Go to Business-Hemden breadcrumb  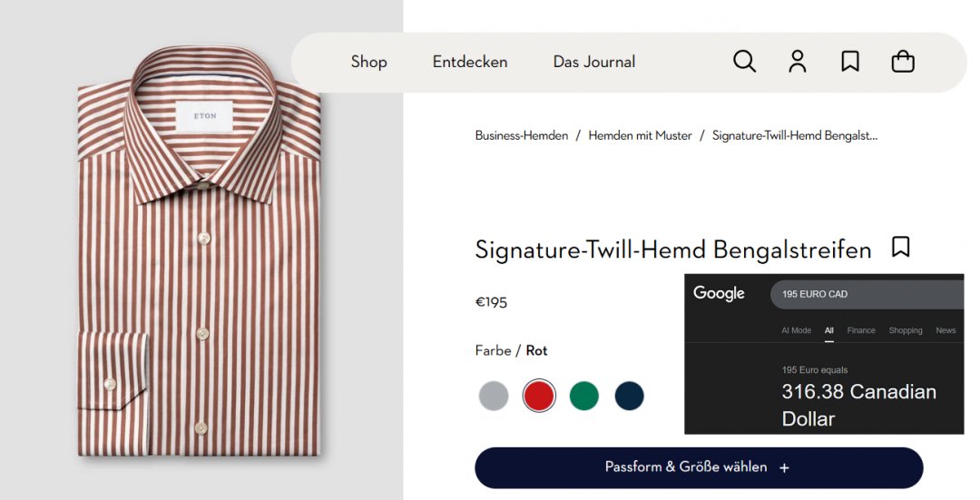pyautogui.click(x=522, y=135)
